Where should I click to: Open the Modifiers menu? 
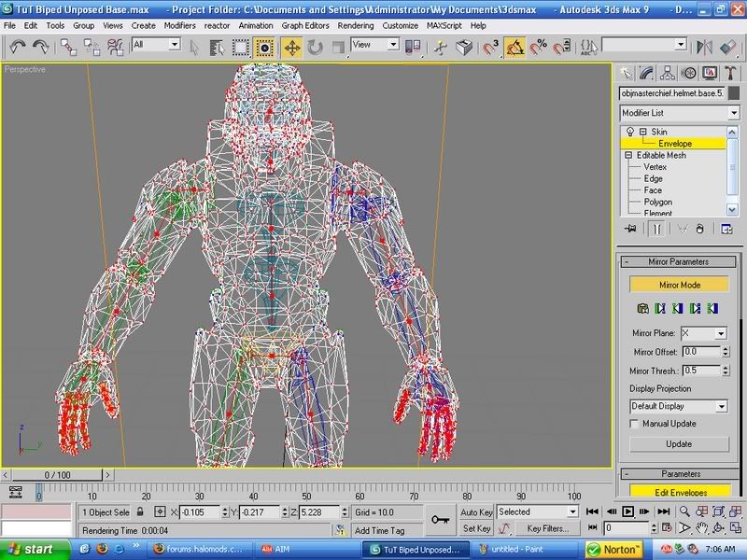pos(179,26)
